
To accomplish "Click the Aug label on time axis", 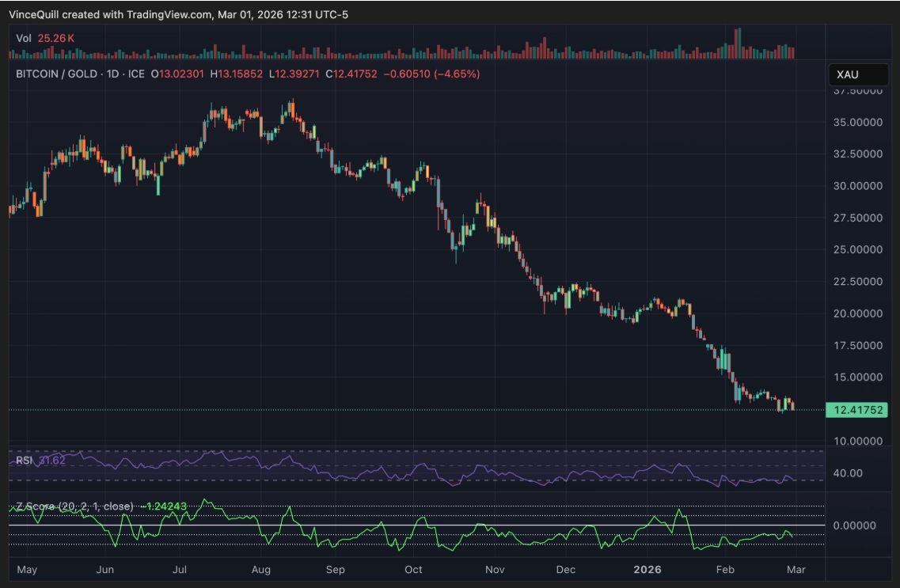I will click(x=260, y=570).
